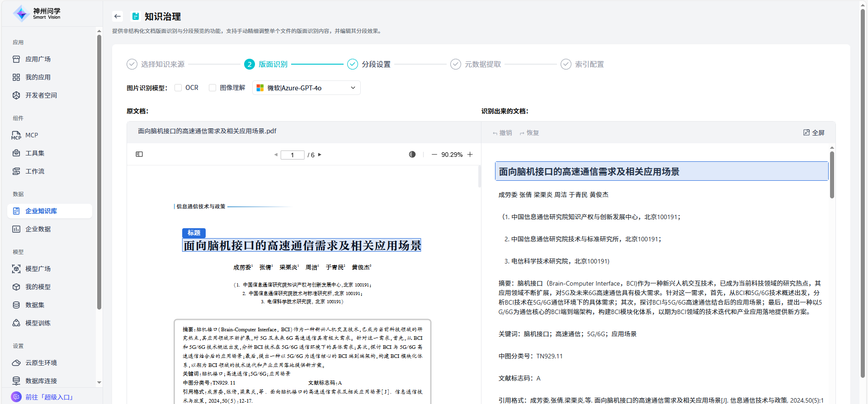Open the 微软|Azure-GPT-4o model dropdown
This screenshot has width=868, height=404.
[x=306, y=88]
